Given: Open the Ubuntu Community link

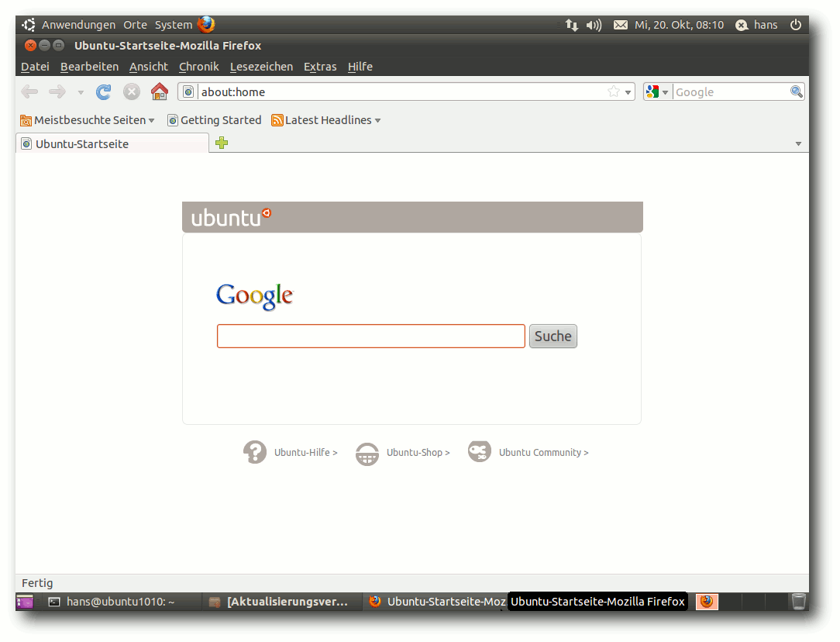Looking at the screenshot, I should pyautogui.click(x=543, y=452).
